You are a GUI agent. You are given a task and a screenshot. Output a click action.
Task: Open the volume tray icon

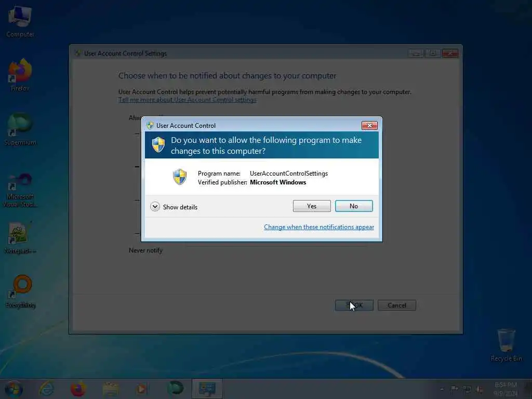[x=480, y=390]
